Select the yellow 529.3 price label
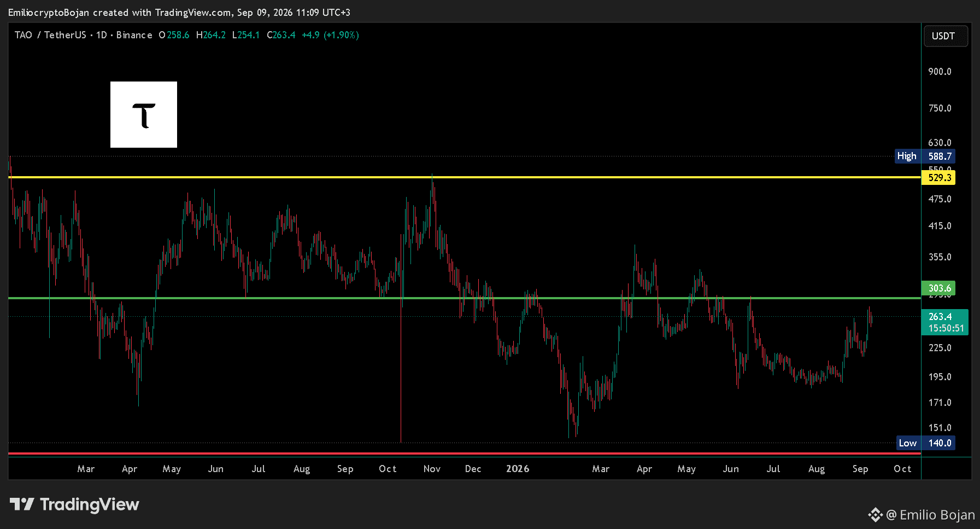The height and width of the screenshot is (529, 980). [938, 177]
